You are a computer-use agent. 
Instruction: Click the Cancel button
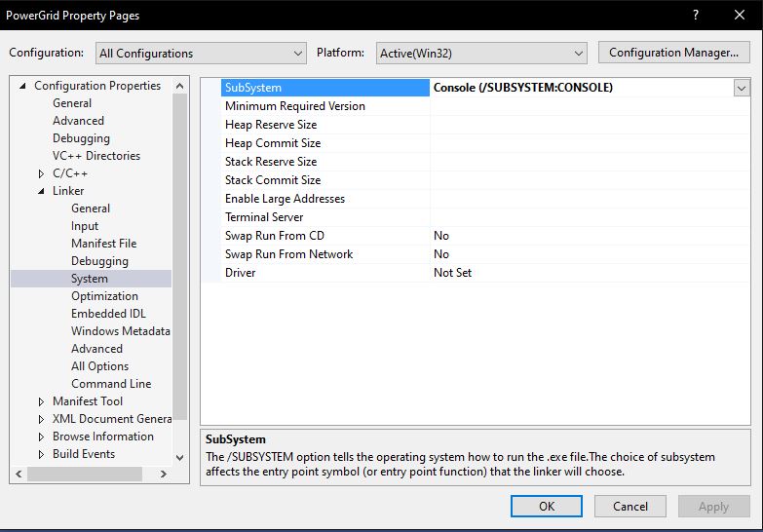630,507
